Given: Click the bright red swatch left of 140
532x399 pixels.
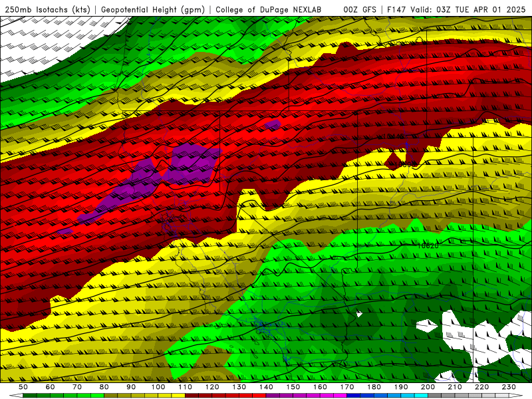Looking at the screenshot, I should [x=259, y=396].
